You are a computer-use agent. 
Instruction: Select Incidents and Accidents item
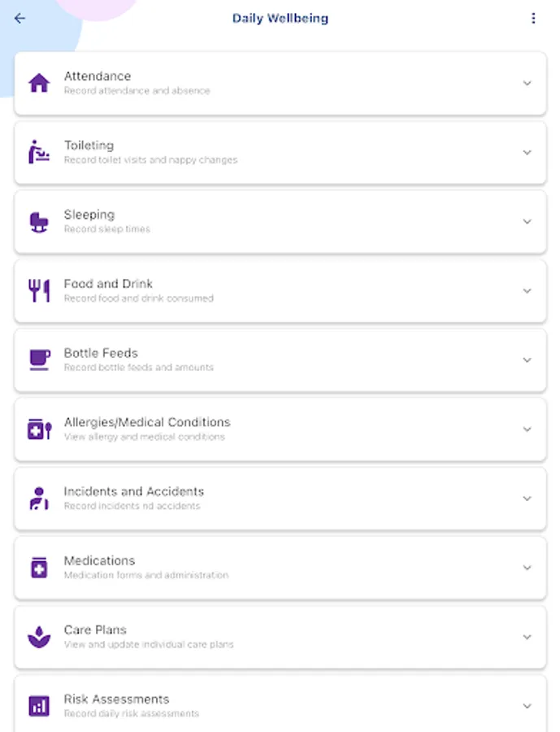(x=134, y=491)
